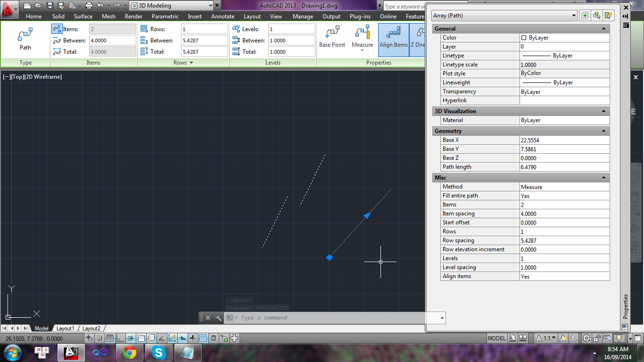The width and height of the screenshot is (644, 362).
Task: Click the Selection Cycling status bar icon
Action: pos(224,338)
